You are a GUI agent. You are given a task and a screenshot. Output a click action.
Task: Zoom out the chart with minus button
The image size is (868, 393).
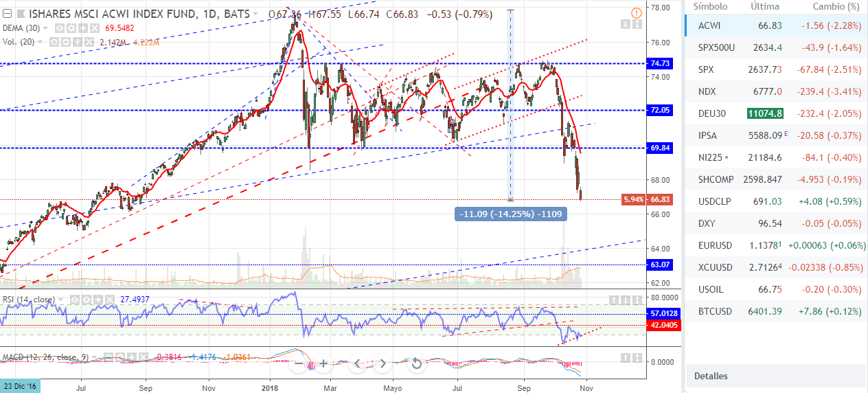click(298, 363)
